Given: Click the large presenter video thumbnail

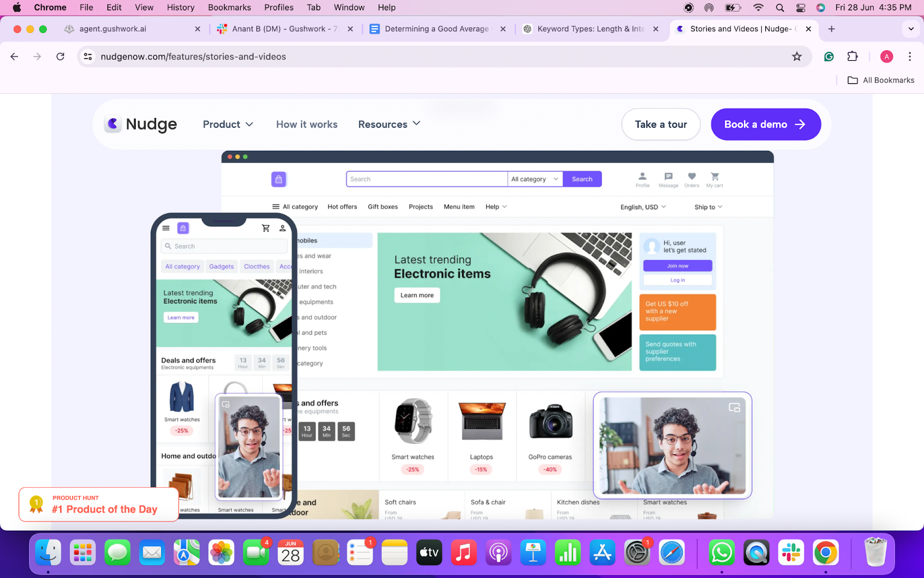Looking at the screenshot, I should [672, 445].
